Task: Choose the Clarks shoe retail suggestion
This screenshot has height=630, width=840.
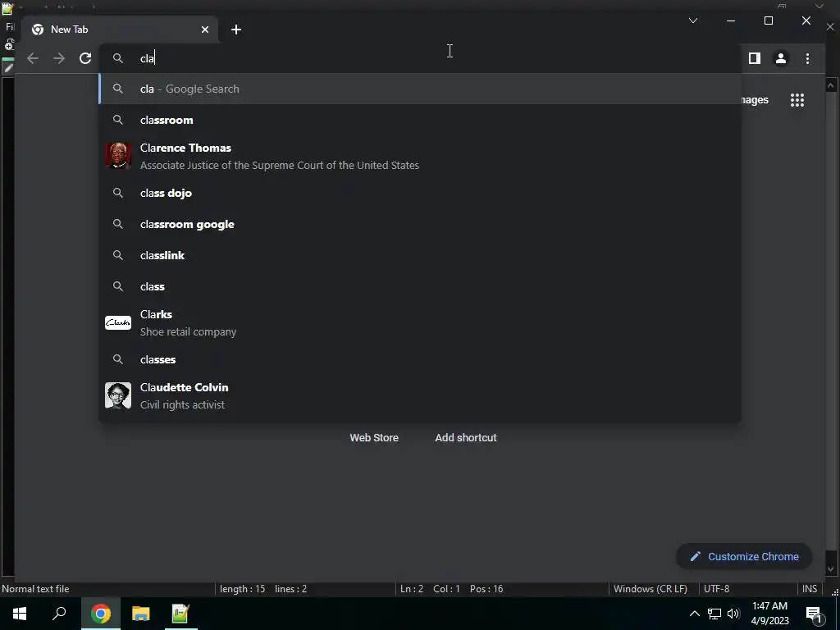Action: coord(420,322)
